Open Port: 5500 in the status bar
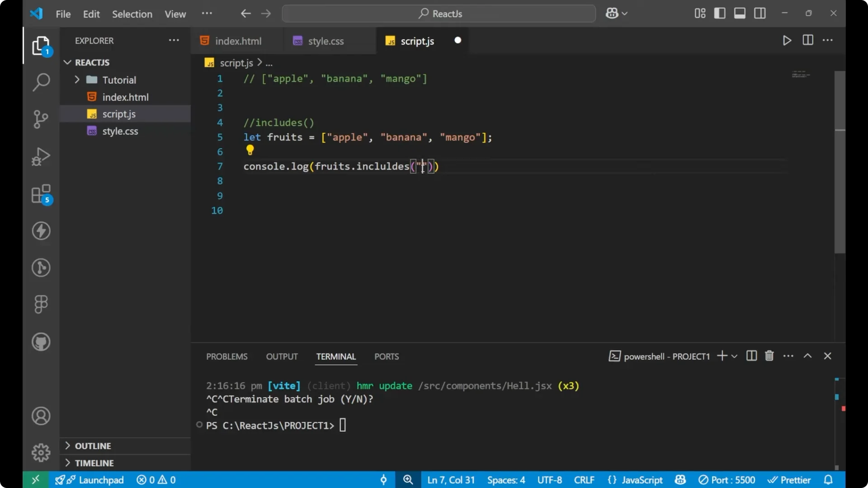 (727, 480)
